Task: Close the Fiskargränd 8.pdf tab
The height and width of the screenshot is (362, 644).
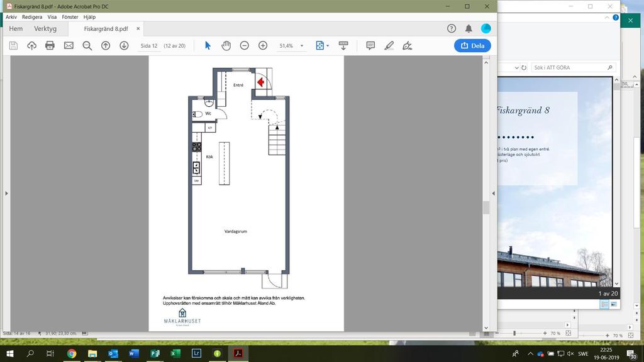Action: coord(138,29)
